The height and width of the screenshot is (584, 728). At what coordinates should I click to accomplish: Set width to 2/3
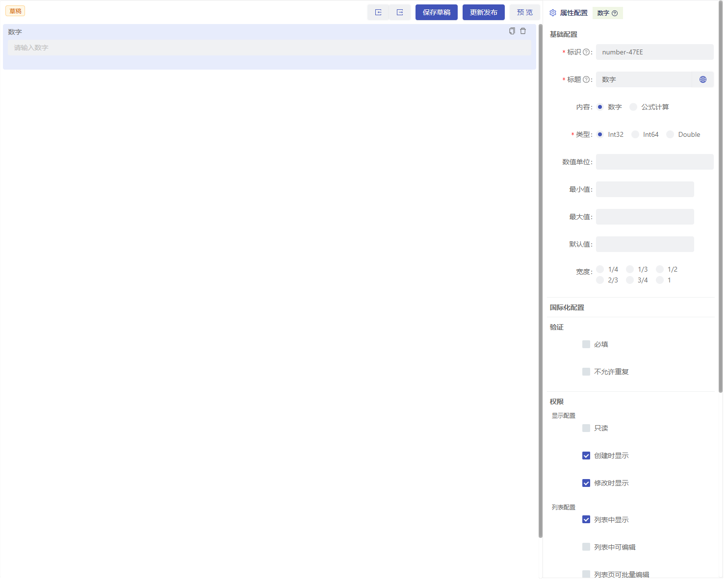(600, 280)
